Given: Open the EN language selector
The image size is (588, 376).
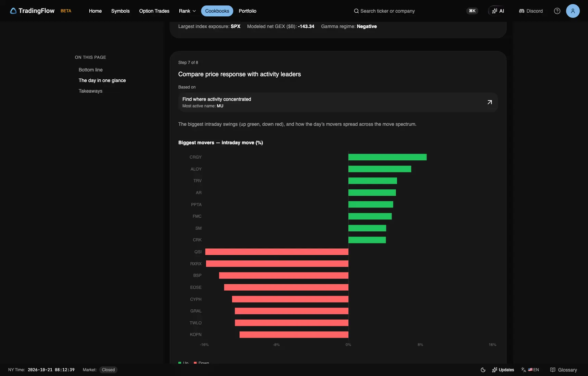Looking at the screenshot, I should pyautogui.click(x=530, y=370).
